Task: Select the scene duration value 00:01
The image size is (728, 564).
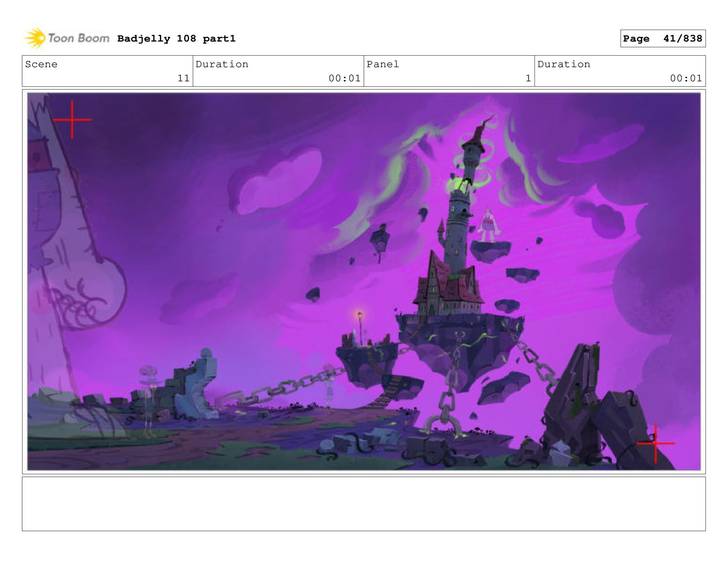Action: click(345, 78)
